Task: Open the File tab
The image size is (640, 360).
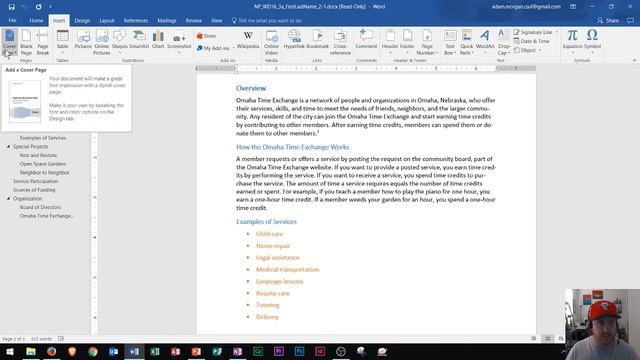Action: [12, 20]
